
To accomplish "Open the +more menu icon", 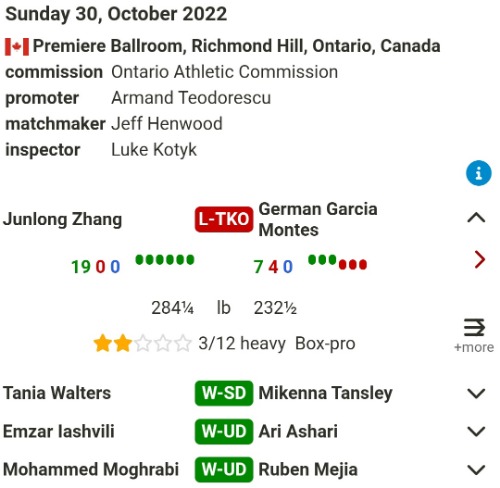I will 474,335.
